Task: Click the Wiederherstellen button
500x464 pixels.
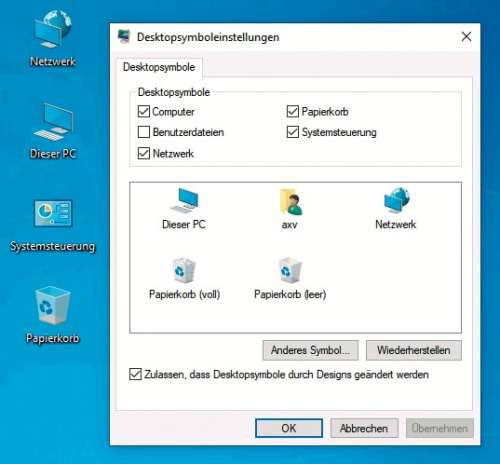Action: 414,350
